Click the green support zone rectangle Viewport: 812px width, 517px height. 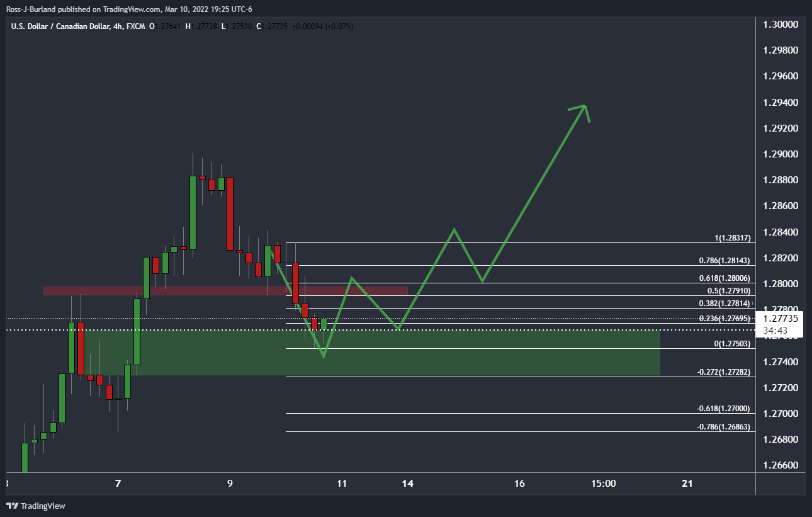coord(371,353)
